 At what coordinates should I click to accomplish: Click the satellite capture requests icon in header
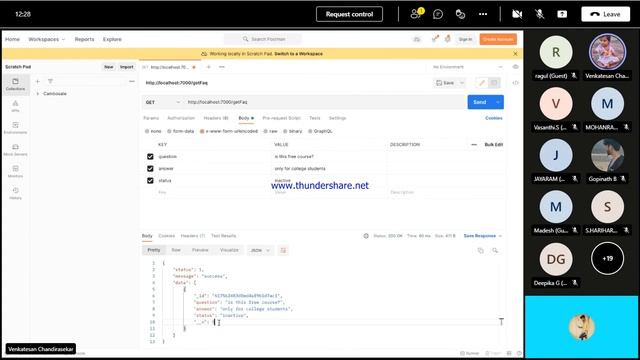436,39
